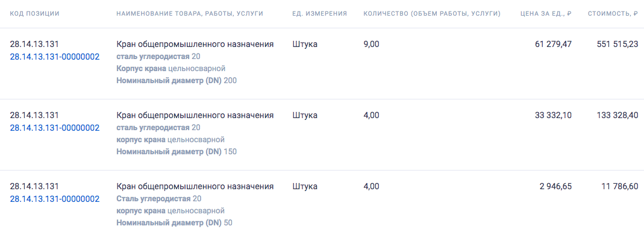Screen dimensions: 644x229
Task: Click the ЦЕНА ЗА ЕД., ₽ header
Action: click(546, 14)
